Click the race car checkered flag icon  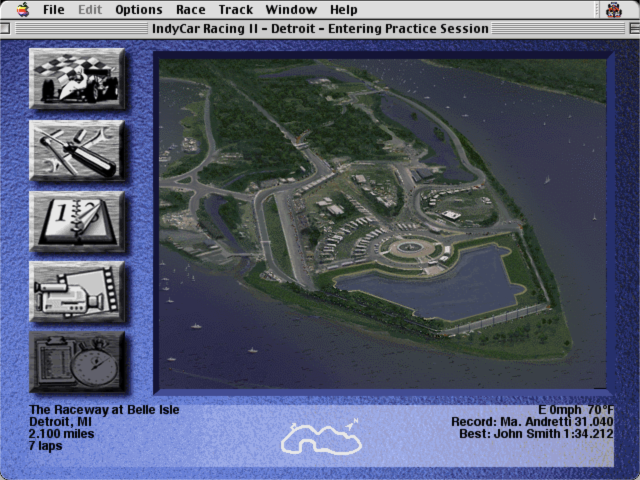click(x=77, y=79)
